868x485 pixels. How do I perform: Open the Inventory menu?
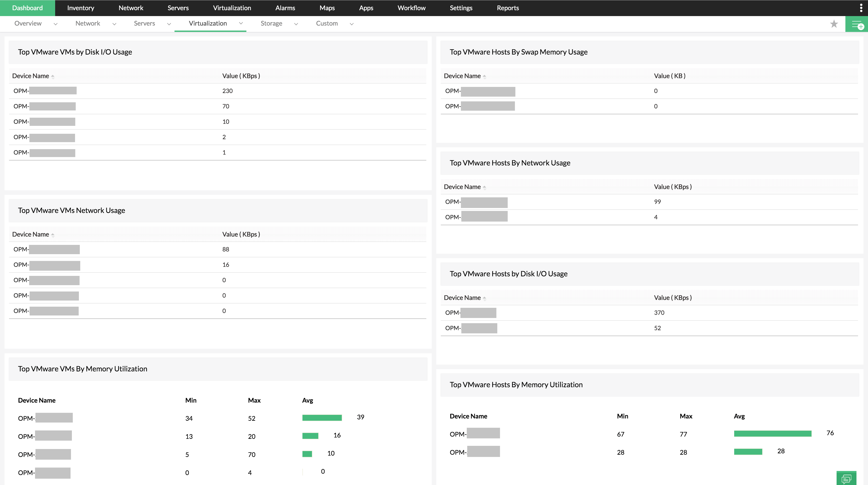click(x=80, y=8)
